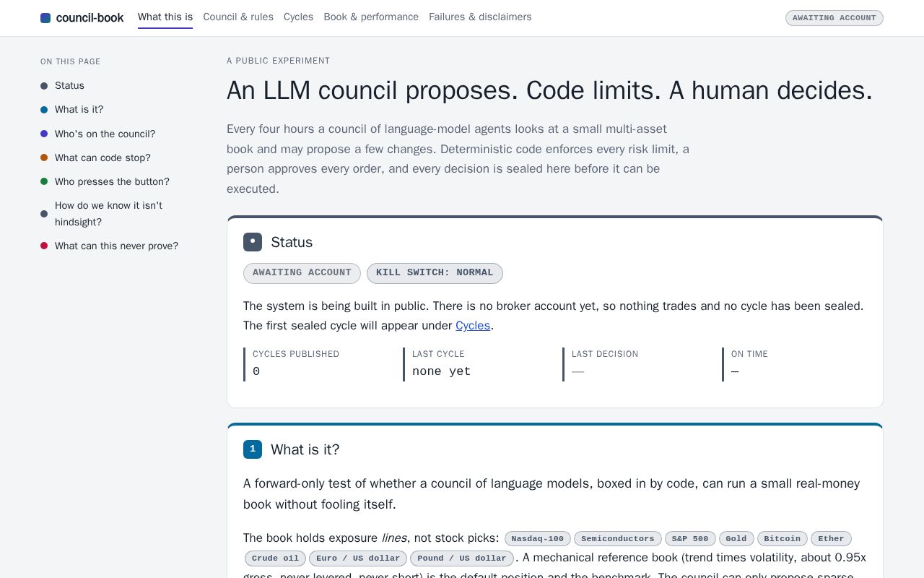Click the Awaiting Account badge in header
The width and height of the screenshot is (924, 578).
coord(834,18)
